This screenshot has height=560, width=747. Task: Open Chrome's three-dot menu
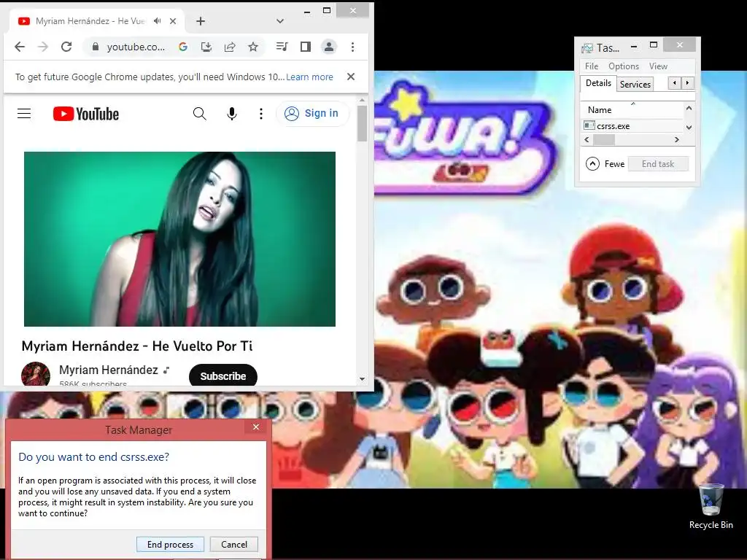tap(352, 47)
